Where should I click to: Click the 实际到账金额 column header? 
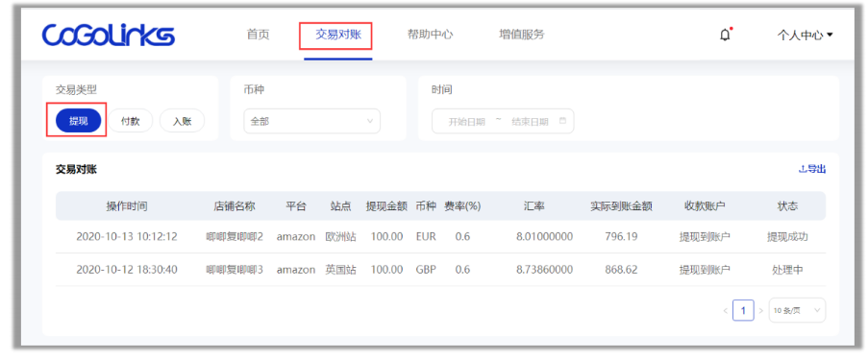click(x=621, y=206)
